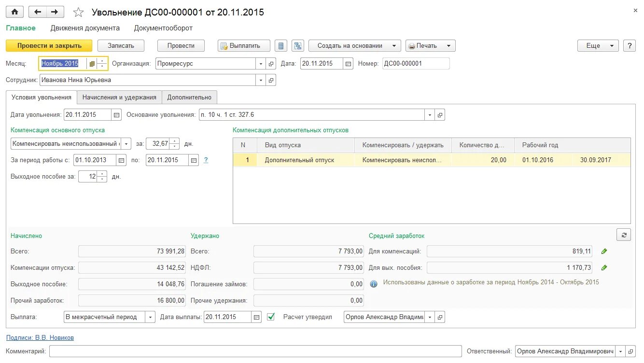Recalculate the document with the refresh icon
This screenshot has height=363, width=644.
click(624, 235)
